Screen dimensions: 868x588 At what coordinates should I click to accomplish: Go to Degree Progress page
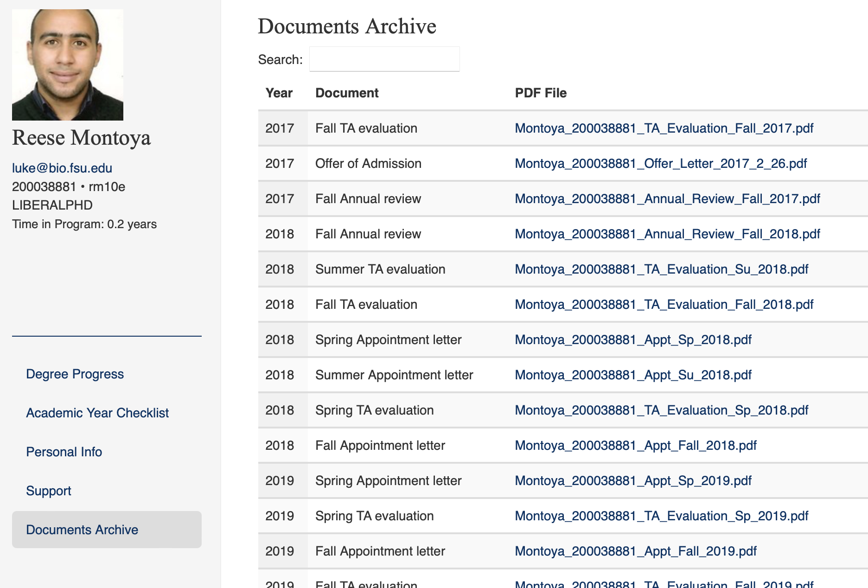click(75, 374)
